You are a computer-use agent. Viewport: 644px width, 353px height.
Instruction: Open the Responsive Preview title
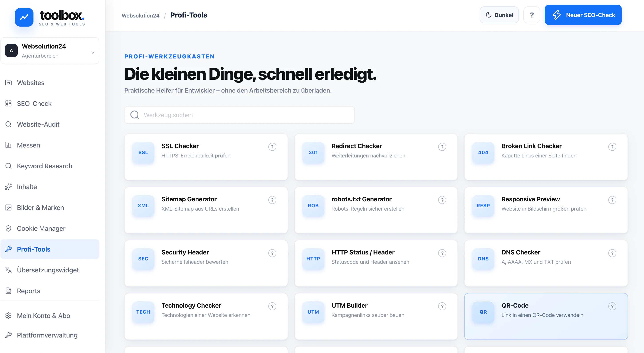click(530, 199)
